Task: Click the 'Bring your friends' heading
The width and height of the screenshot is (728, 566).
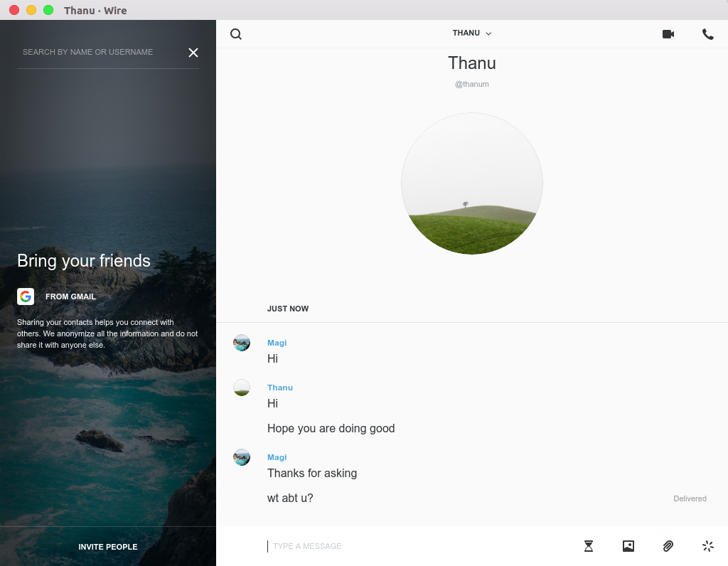Action: (84, 261)
